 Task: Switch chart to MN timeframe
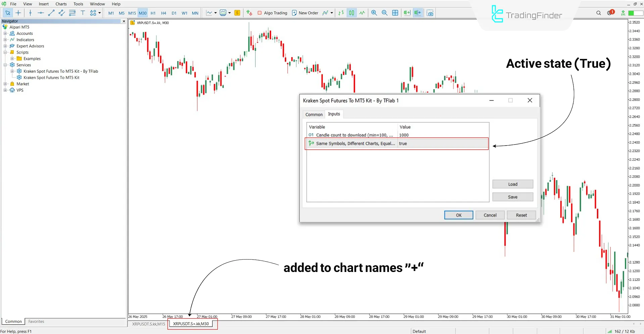[x=195, y=13]
